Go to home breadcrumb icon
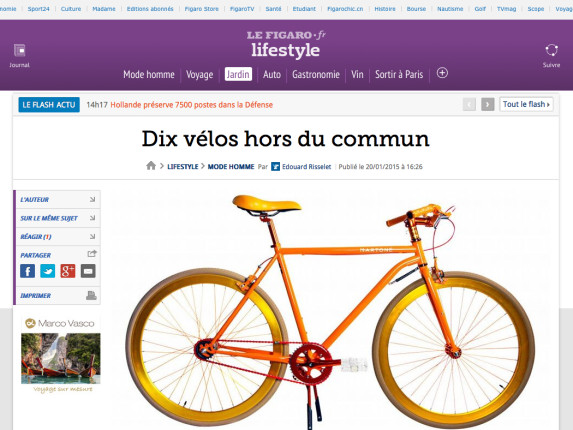Image resolution: width=573 pixels, height=430 pixels. click(x=151, y=166)
